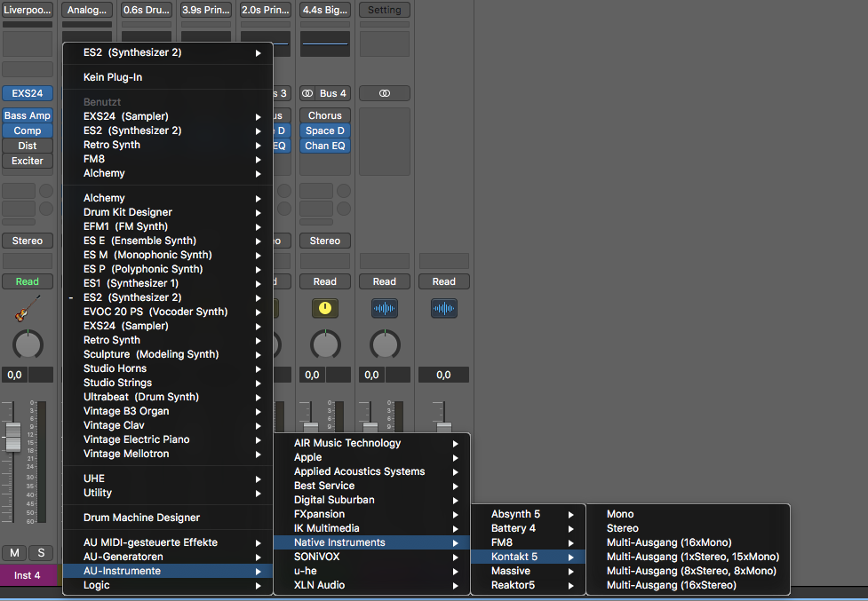Viewport: 868px width, 601px height.
Task: Open the Massive submenu
Action: [528, 571]
